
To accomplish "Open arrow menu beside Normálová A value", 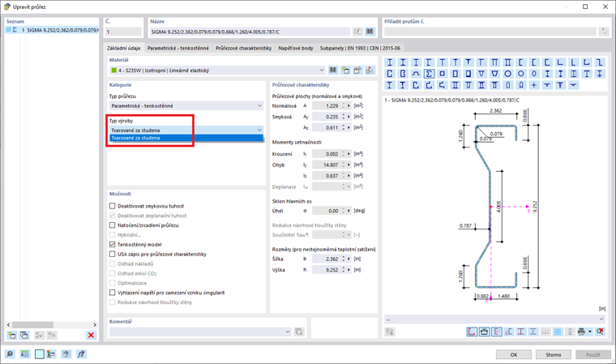I will coord(349,105).
